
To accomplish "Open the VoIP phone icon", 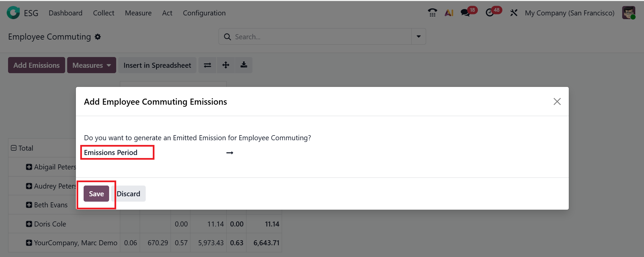I will tap(432, 13).
